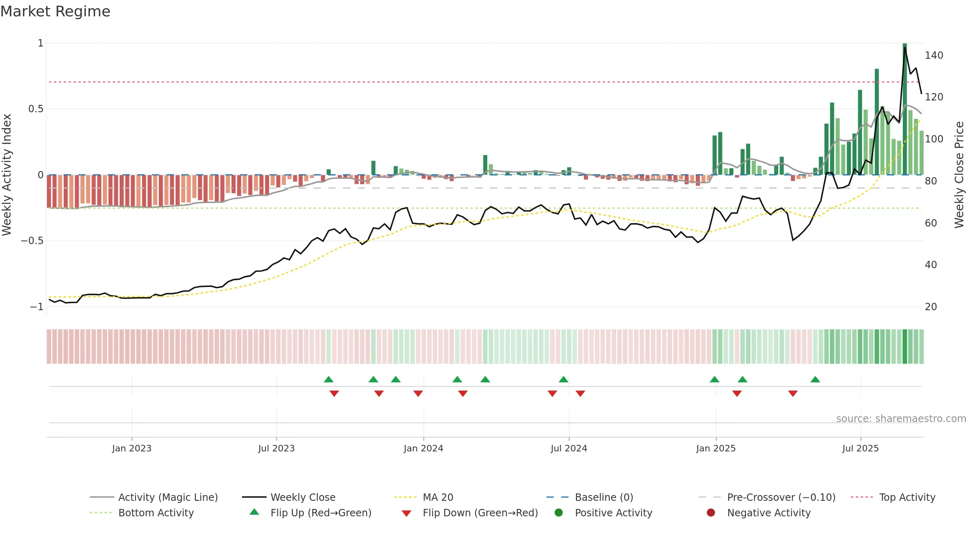Click the Positive Activity green circle icon

(559, 512)
